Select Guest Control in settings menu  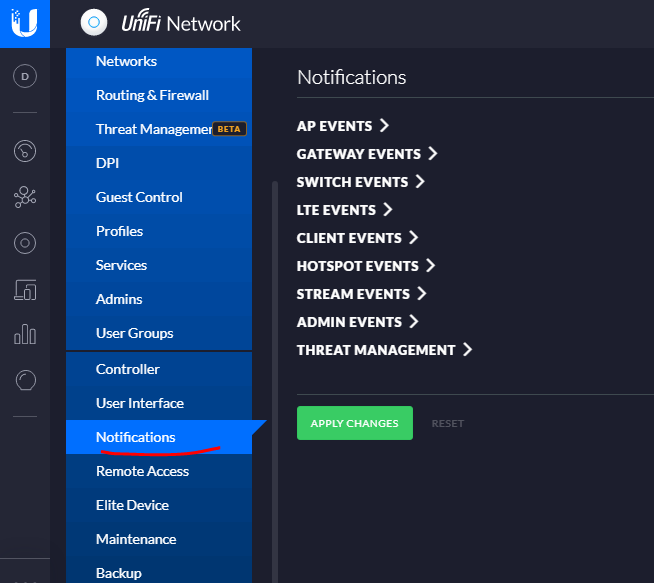click(x=159, y=197)
